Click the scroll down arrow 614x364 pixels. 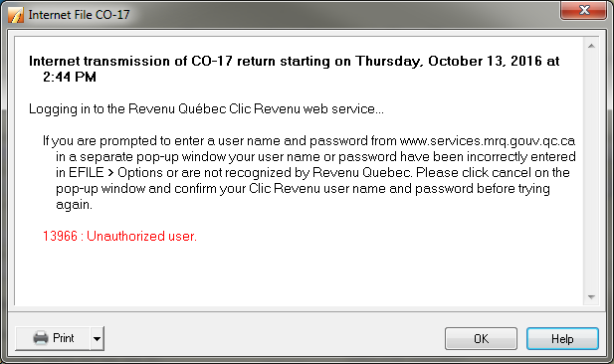(591, 297)
